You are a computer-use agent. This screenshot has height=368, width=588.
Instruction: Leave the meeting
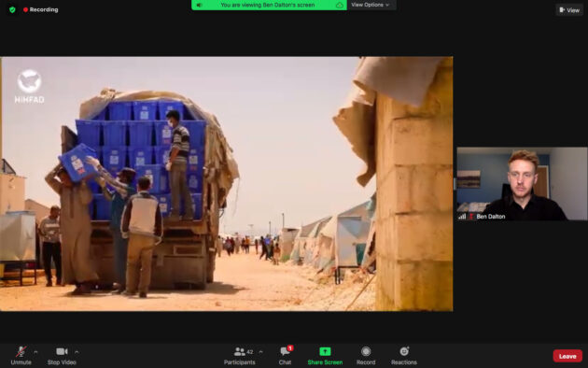(x=567, y=356)
